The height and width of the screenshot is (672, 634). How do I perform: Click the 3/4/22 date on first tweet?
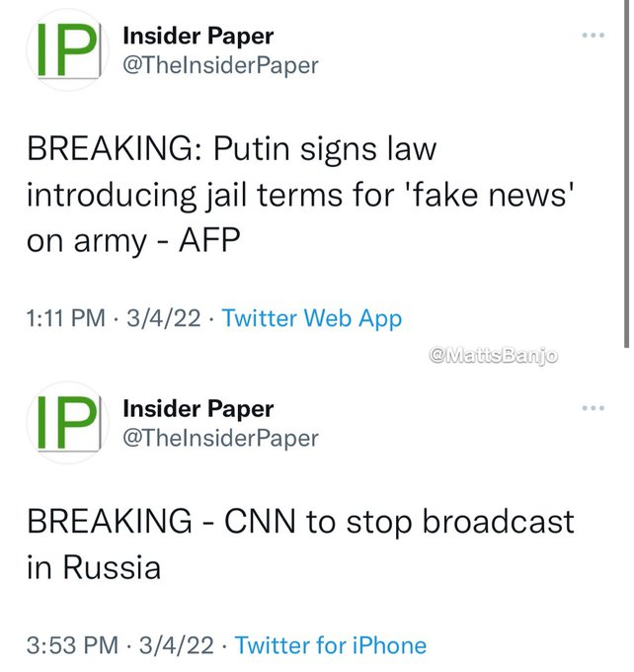click(163, 318)
